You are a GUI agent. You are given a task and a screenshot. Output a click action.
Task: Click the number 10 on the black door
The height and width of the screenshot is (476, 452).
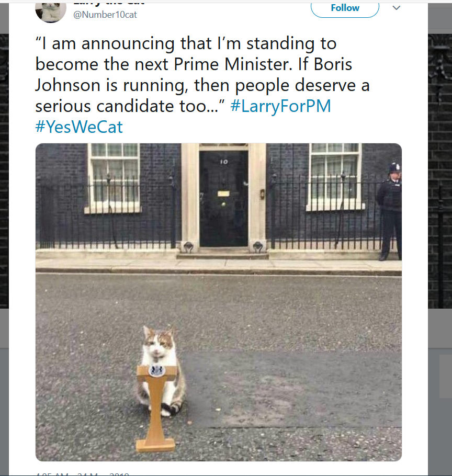coord(223,162)
